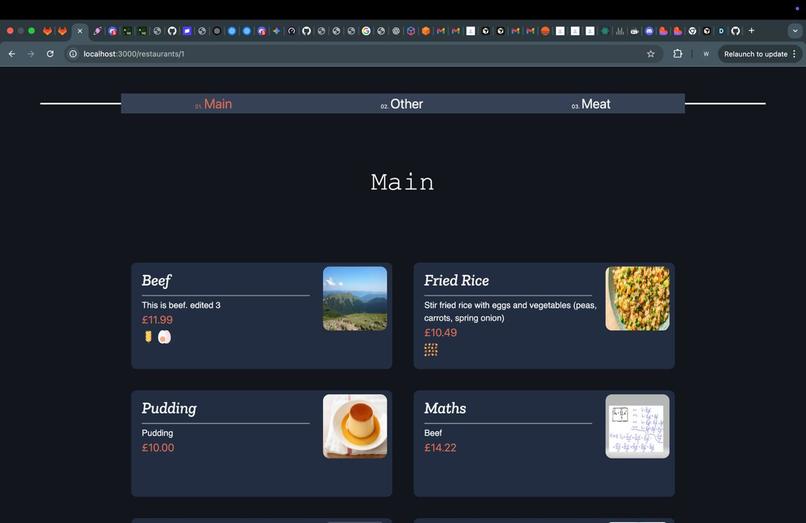
Task: Expand the tab search chevron
Action: [795, 31]
